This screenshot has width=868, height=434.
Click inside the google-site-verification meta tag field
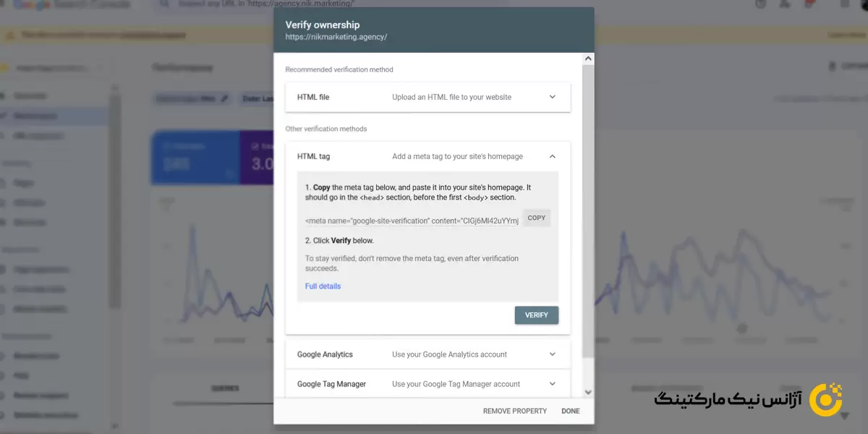[x=412, y=221]
